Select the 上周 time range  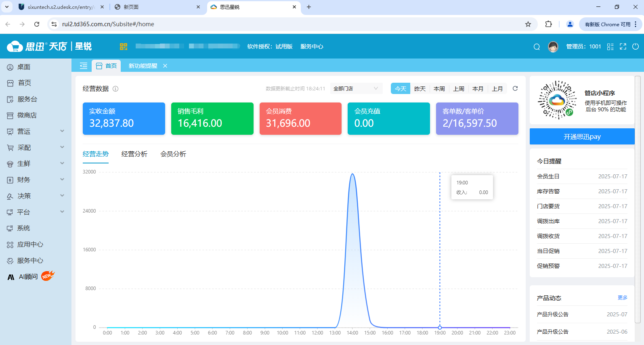[x=459, y=88]
